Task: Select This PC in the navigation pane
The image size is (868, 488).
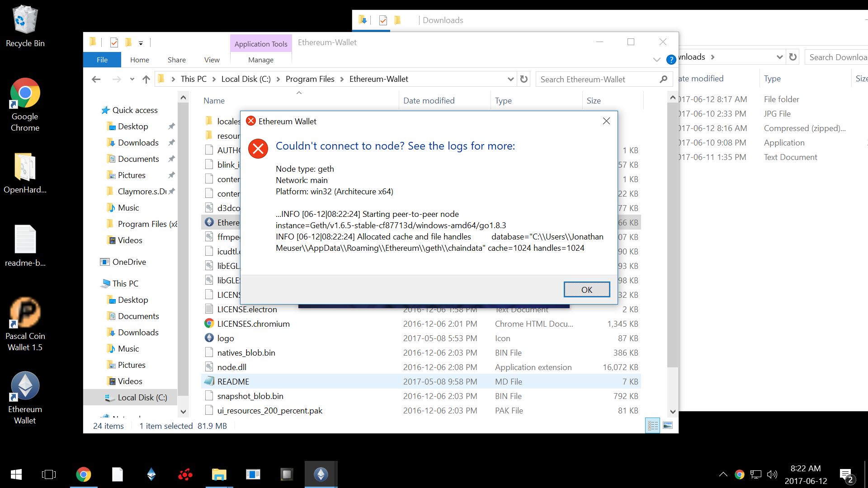Action: 125,284
